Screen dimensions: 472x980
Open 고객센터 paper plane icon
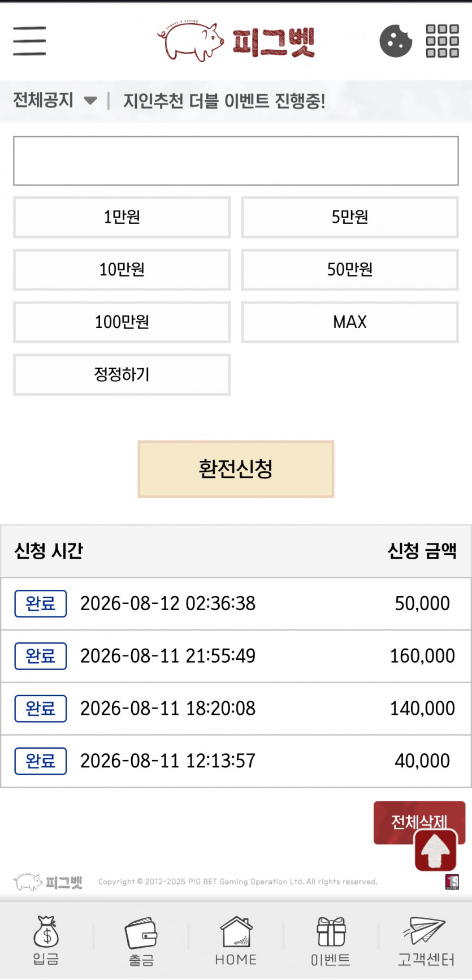coord(426,940)
